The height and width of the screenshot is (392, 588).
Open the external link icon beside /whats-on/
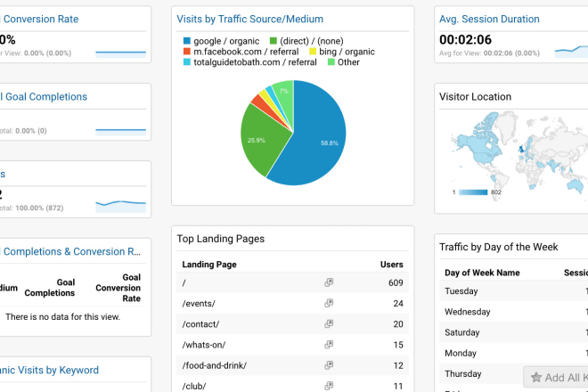(x=329, y=344)
